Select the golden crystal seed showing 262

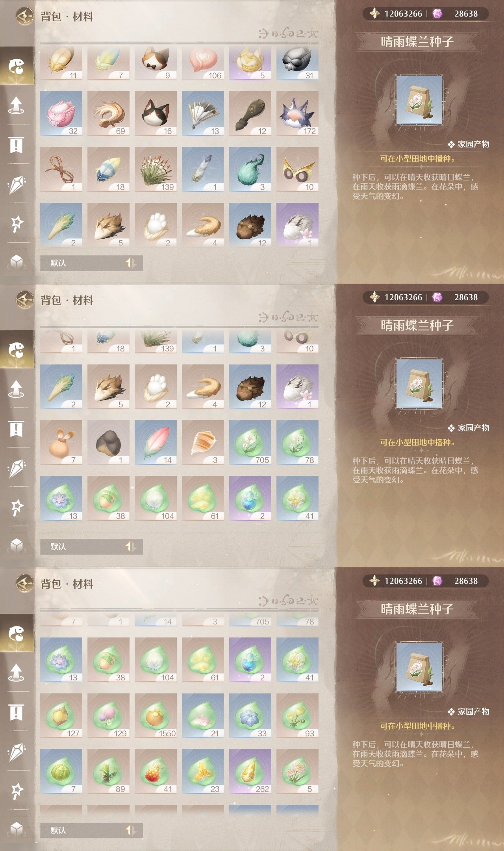tap(250, 771)
